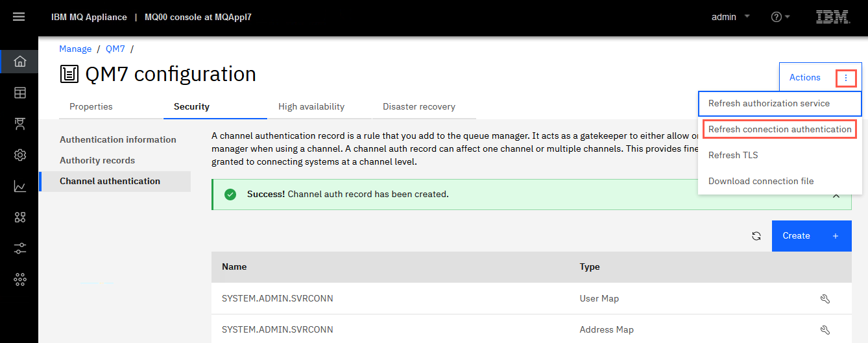Open the help question mark menu
Viewport: 868px width, 343px height.
pyautogui.click(x=780, y=17)
